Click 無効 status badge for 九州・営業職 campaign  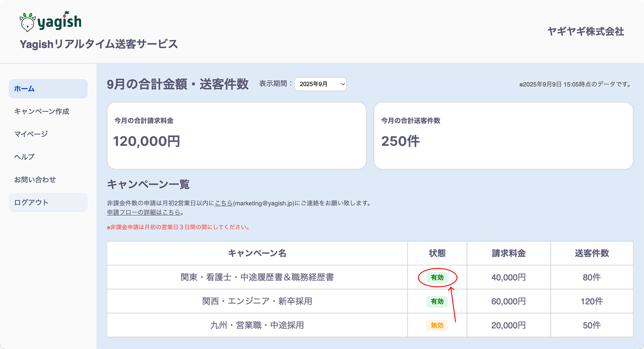coord(437,325)
